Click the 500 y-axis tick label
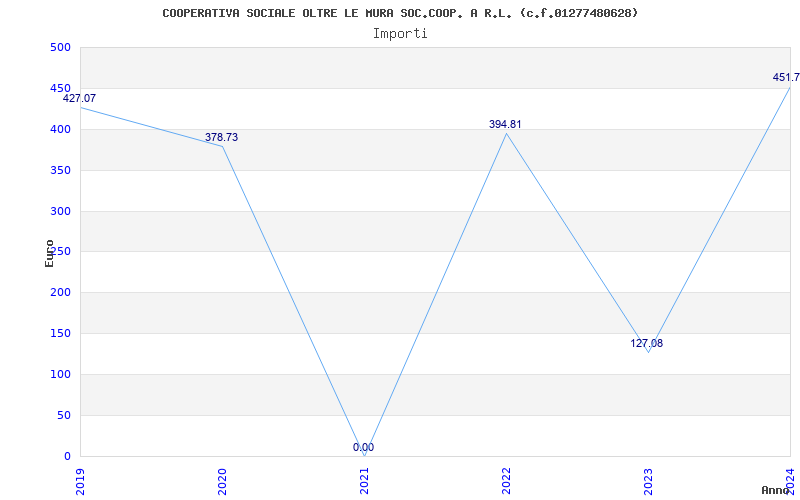 click(60, 47)
